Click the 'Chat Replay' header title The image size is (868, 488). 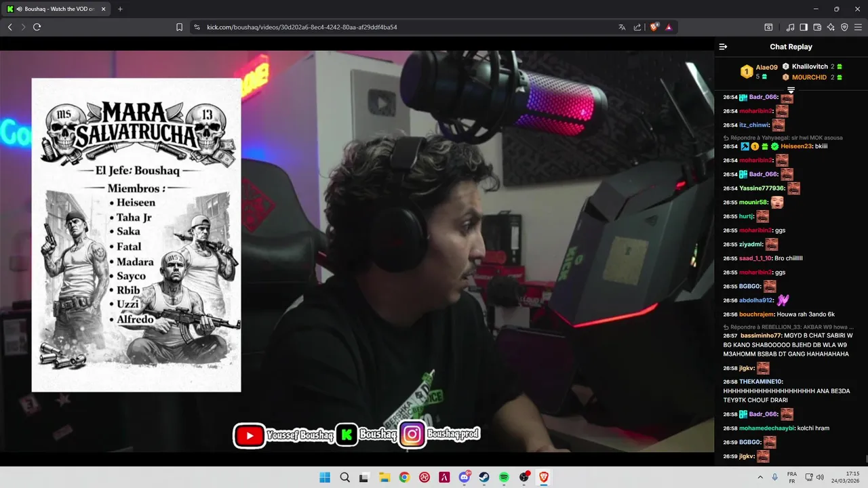click(x=791, y=47)
